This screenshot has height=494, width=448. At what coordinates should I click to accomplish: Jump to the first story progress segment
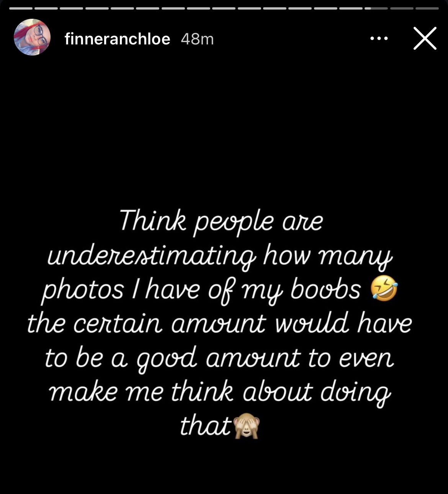[x=21, y=8]
